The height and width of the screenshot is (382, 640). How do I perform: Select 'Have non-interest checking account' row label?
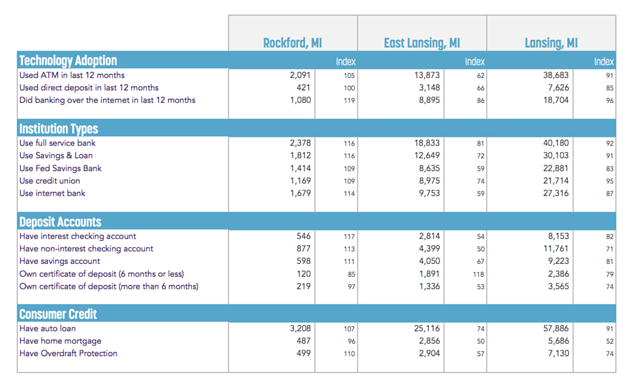(86, 249)
